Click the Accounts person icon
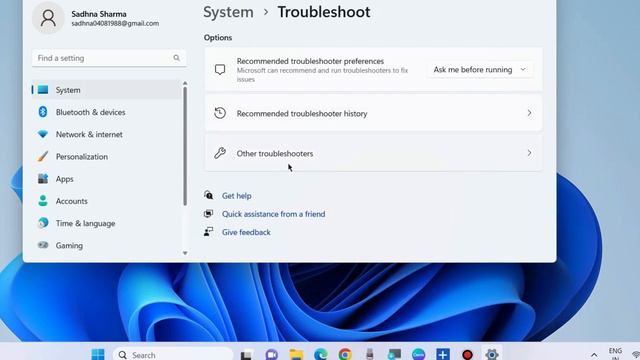This screenshot has width=640, height=360. pyautogui.click(x=43, y=200)
